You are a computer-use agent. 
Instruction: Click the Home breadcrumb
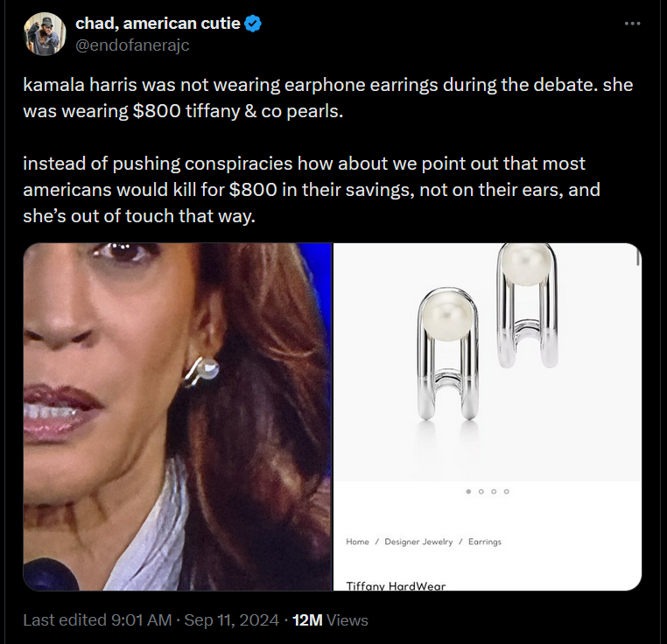click(x=357, y=542)
